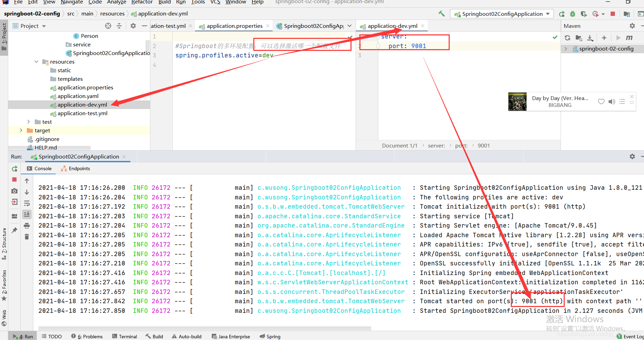The height and width of the screenshot is (340, 644).
Task: Toggle the Web tool window
Action: click(4, 318)
